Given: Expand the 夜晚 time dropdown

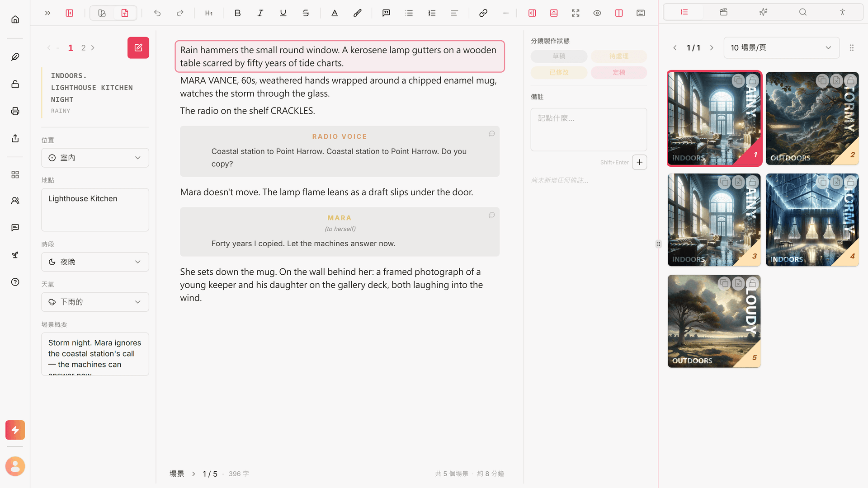Looking at the screenshot, I should point(95,262).
